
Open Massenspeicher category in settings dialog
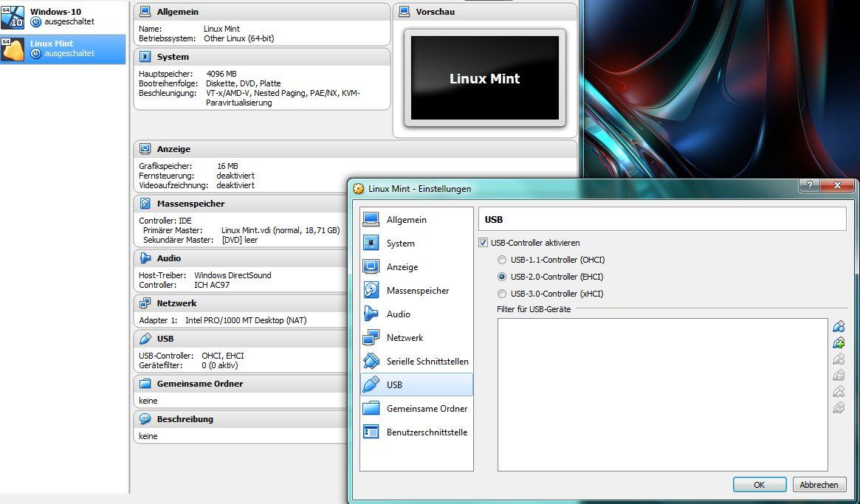pyautogui.click(x=416, y=290)
